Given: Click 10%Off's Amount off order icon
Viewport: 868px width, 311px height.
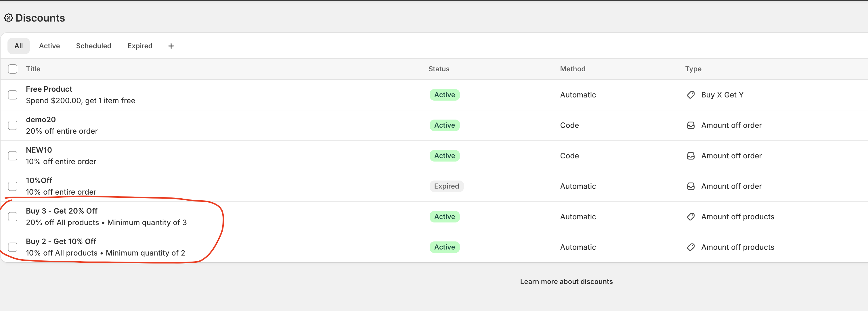Looking at the screenshot, I should coord(691,187).
